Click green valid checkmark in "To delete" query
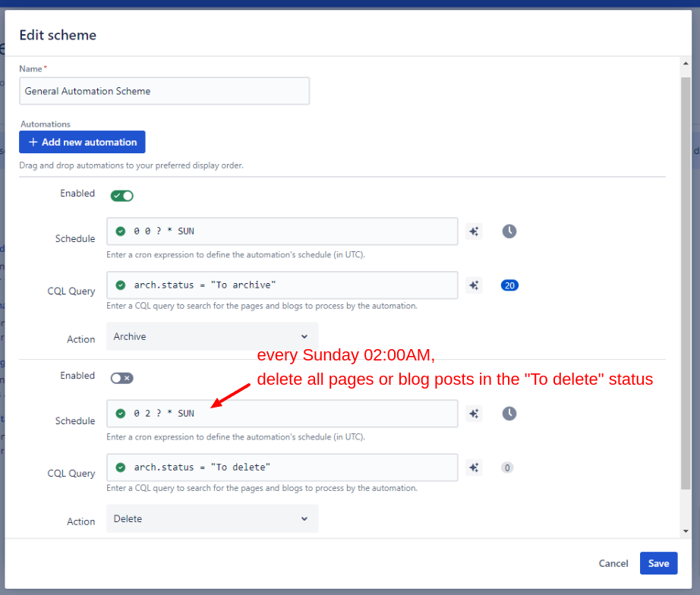700x595 pixels. point(120,467)
